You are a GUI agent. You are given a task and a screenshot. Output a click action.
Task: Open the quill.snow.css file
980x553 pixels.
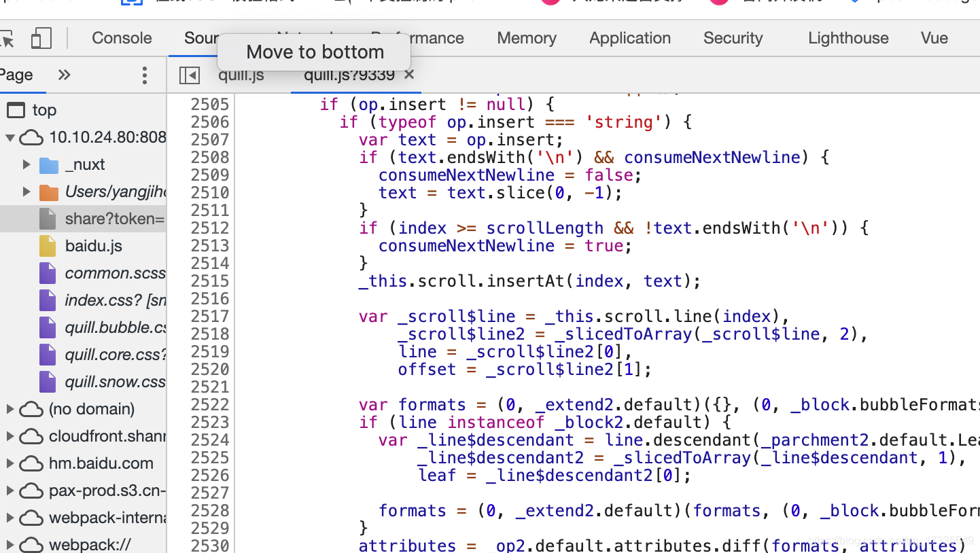tap(116, 382)
